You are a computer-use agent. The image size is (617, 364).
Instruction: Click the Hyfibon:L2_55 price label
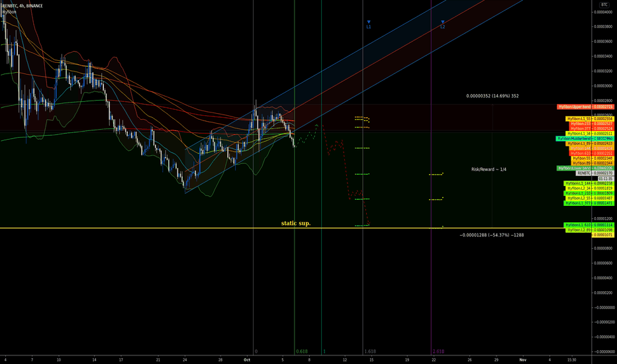click(590, 199)
